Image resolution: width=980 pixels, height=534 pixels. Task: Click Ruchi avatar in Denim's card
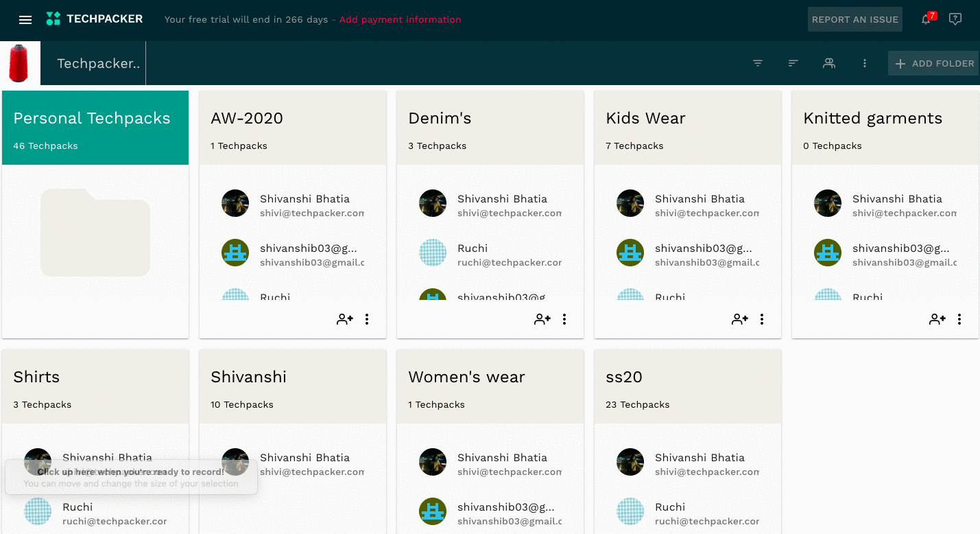[433, 253]
